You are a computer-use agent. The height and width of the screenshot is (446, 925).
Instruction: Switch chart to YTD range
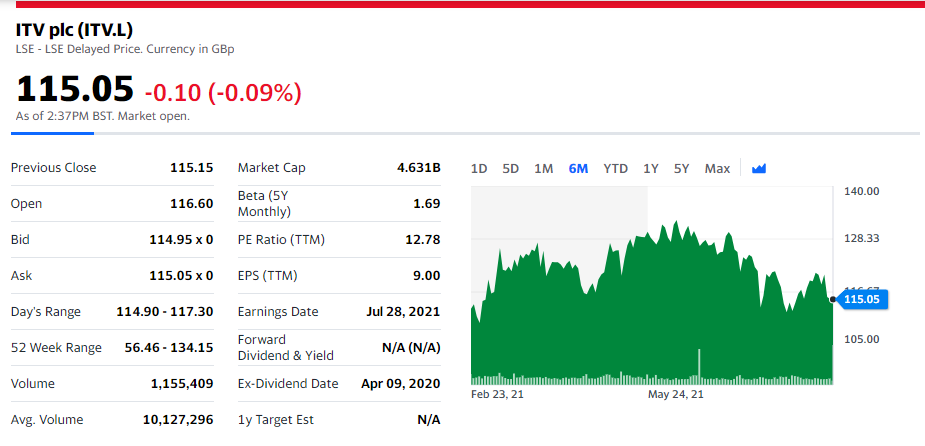[x=615, y=169]
